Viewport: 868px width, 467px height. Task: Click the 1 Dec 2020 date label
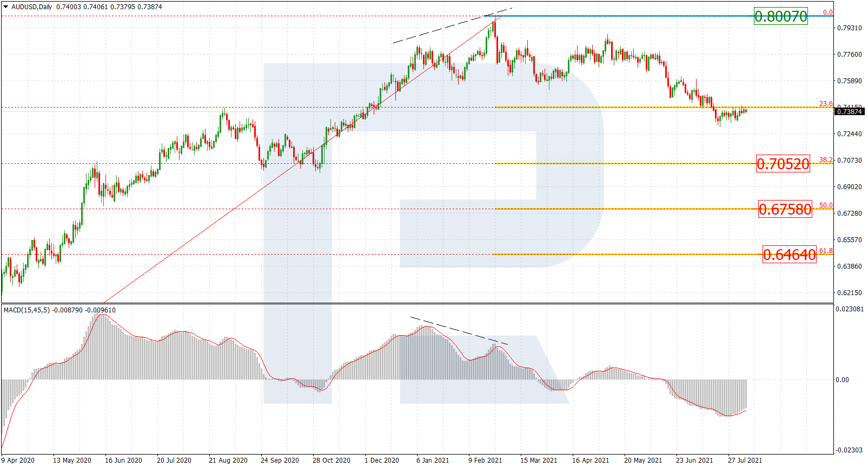pos(382,461)
